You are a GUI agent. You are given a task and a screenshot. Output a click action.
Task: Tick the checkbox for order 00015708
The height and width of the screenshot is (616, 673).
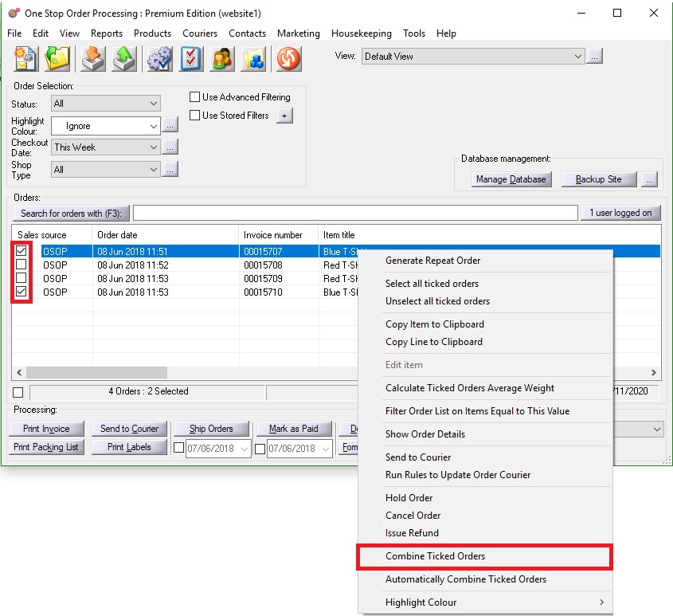point(21,265)
